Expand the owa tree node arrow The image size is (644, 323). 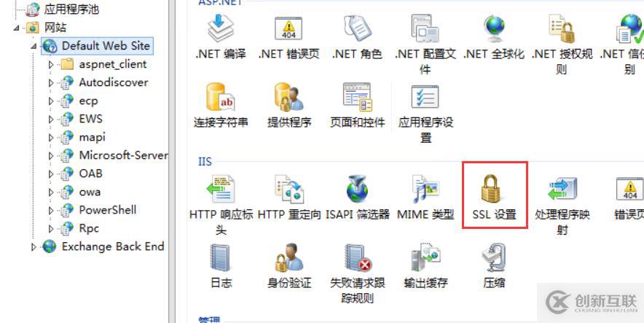coord(51,192)
